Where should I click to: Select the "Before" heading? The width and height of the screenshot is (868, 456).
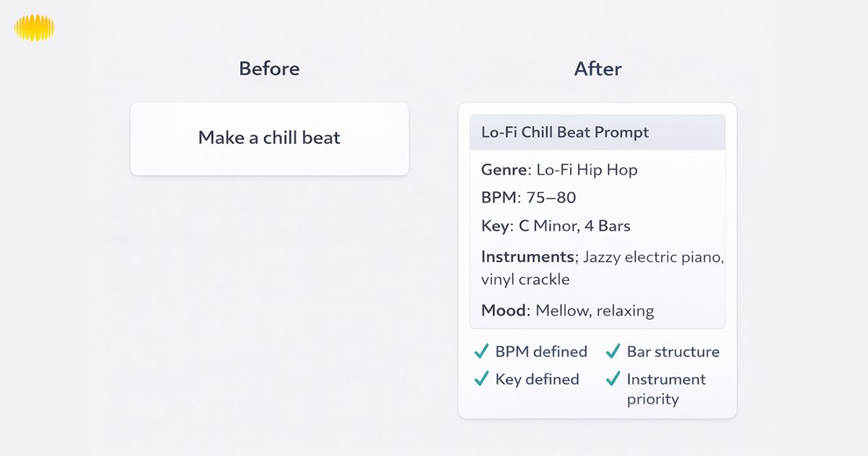269,69
